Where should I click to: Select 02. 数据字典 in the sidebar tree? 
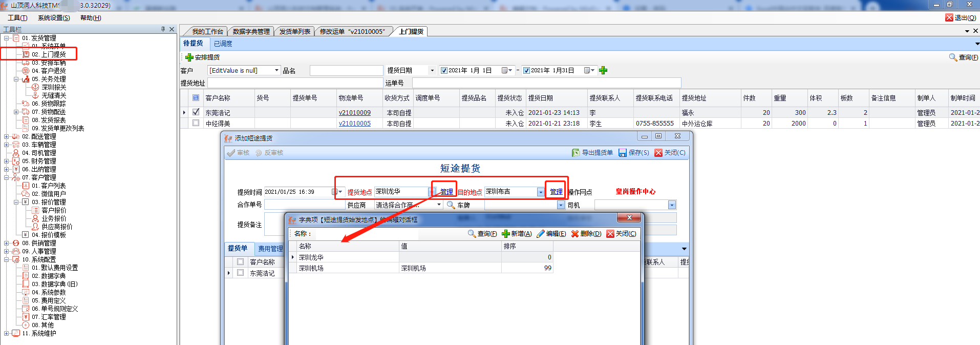coord(53,276)
